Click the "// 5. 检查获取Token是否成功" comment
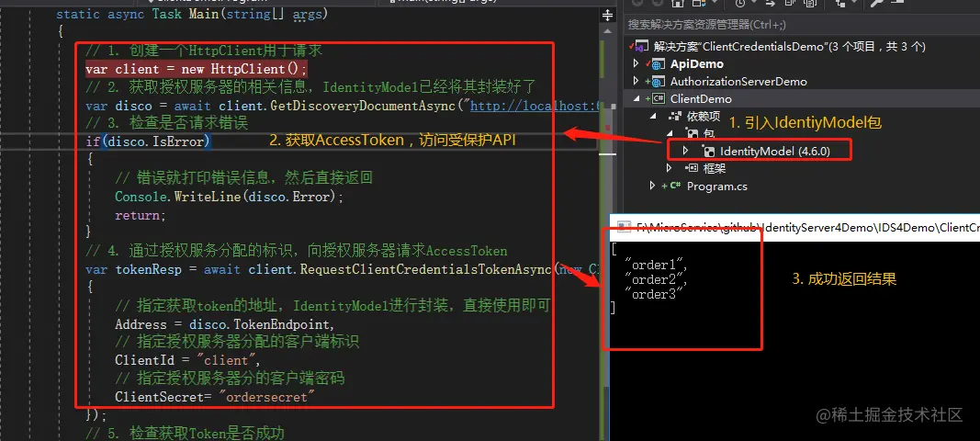The image size is (980, 441). click(x=185, y=433)
